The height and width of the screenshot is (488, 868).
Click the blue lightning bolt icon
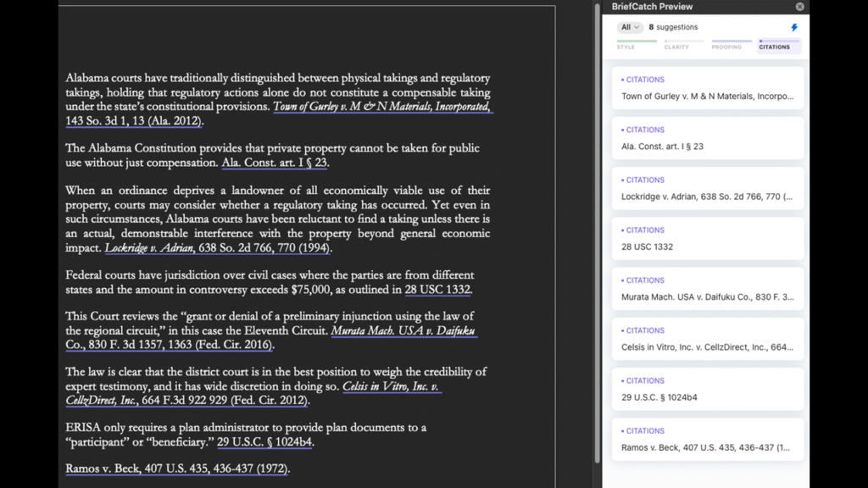[x=794, y=27]
